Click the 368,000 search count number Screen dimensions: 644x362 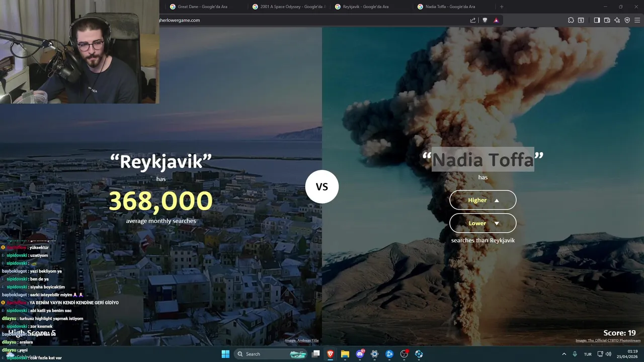pyautogui.click(x=161, y=201)
